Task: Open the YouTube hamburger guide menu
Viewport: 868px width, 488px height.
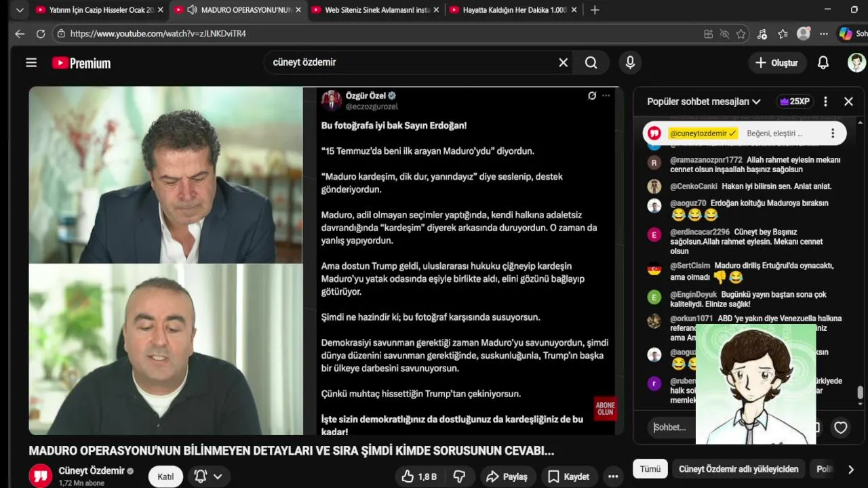Action: click(31, 63)
